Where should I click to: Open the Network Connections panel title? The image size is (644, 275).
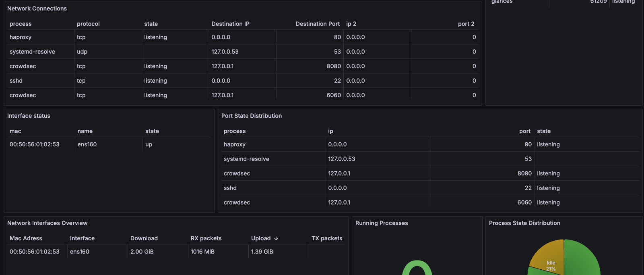pyautogui.click(x=37, y=8)
